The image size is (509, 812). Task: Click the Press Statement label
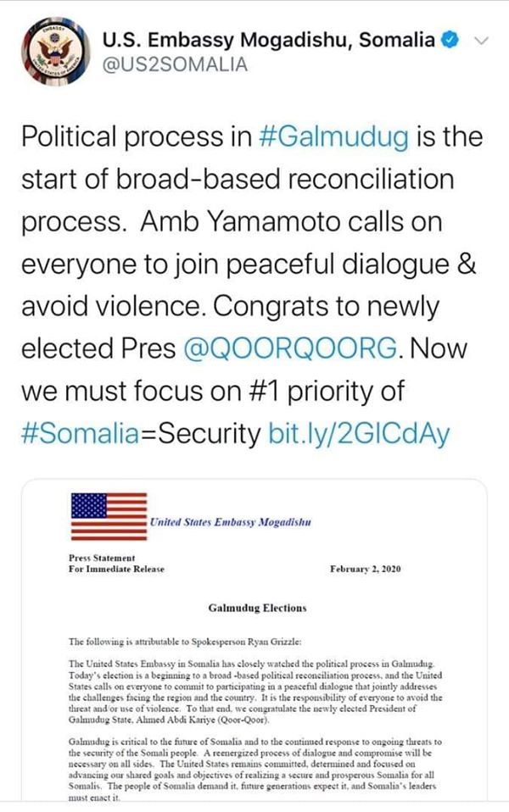pyautogui.click(x=102, y=558)
